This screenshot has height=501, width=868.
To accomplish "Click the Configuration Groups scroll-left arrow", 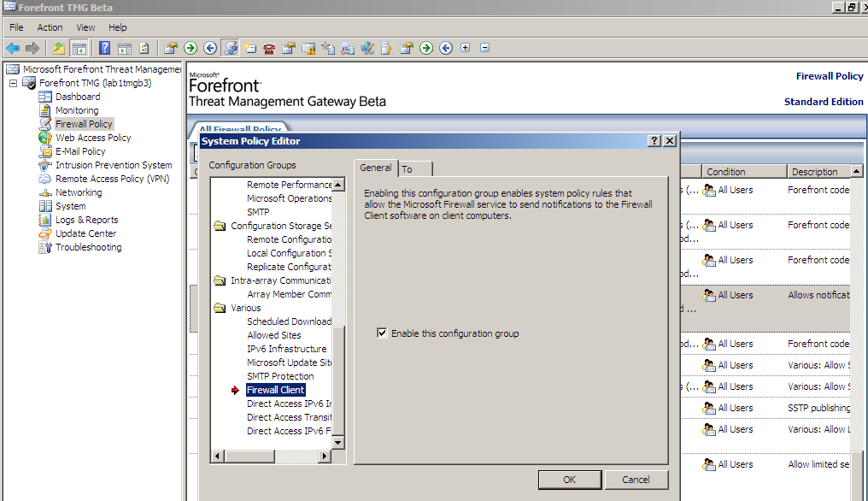I will tap(218, 456).
